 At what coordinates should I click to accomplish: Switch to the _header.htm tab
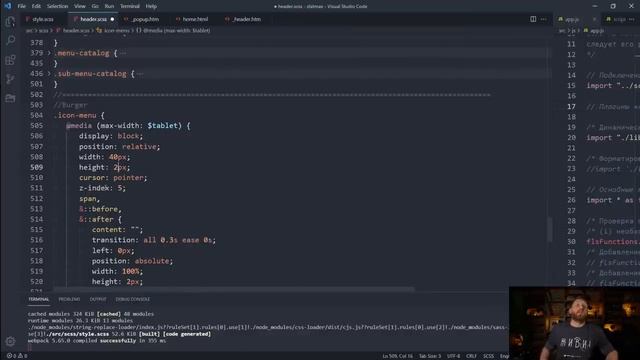click(x=246, y=19)
